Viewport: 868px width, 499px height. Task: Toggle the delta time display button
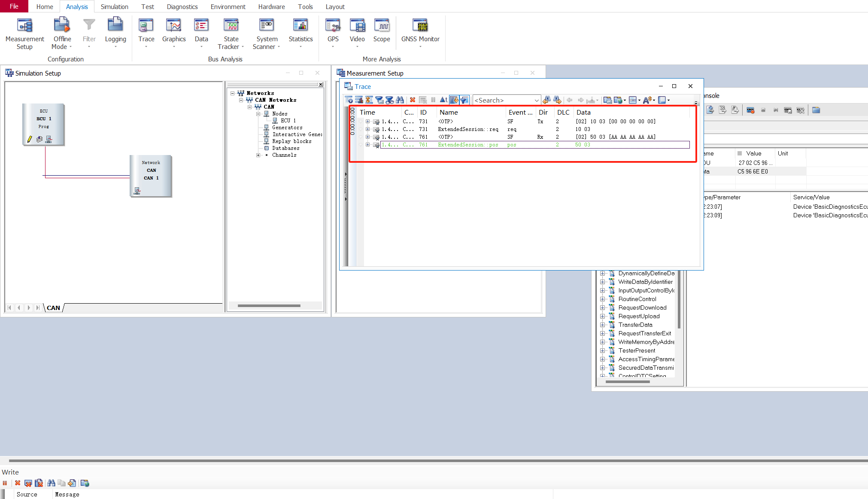click(443, 100)
